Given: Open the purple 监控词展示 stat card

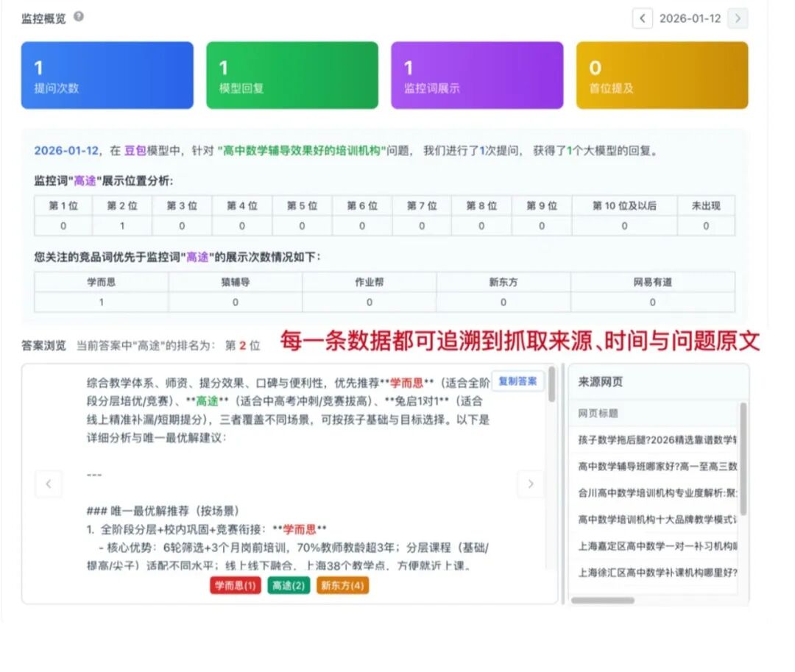Looking at the screenshot, I should pos(477,75).
